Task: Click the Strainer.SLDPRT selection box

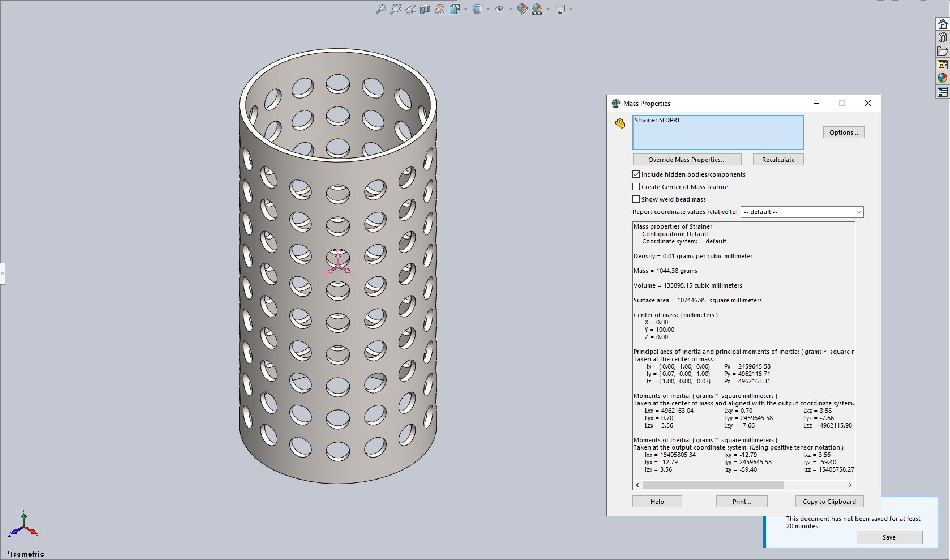Action: point(718,132)
